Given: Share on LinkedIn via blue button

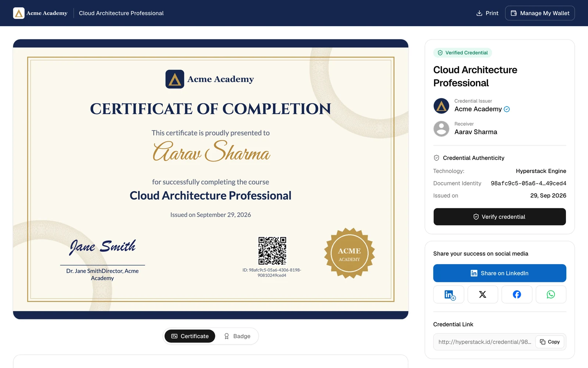Looking at the screenshot, I should pos(499,273).
